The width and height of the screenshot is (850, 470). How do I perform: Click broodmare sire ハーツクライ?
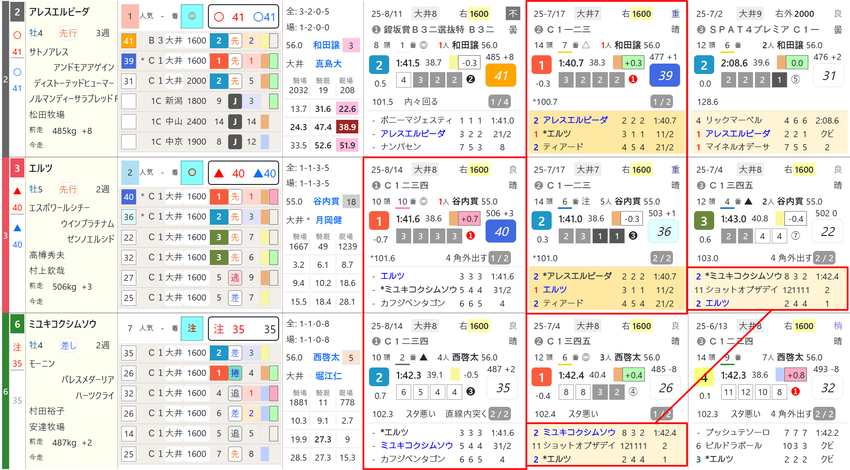pos(95,396)
